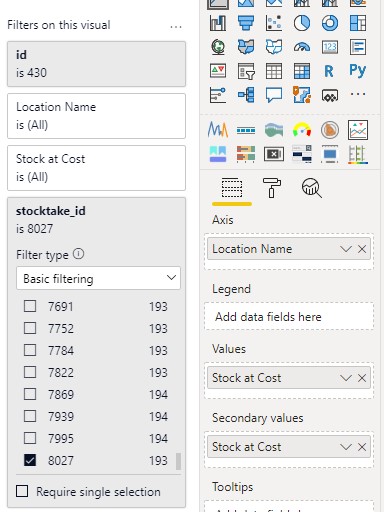Check stocktake_id value 7752
The image size is (384, 512).
tap(30, 328)
